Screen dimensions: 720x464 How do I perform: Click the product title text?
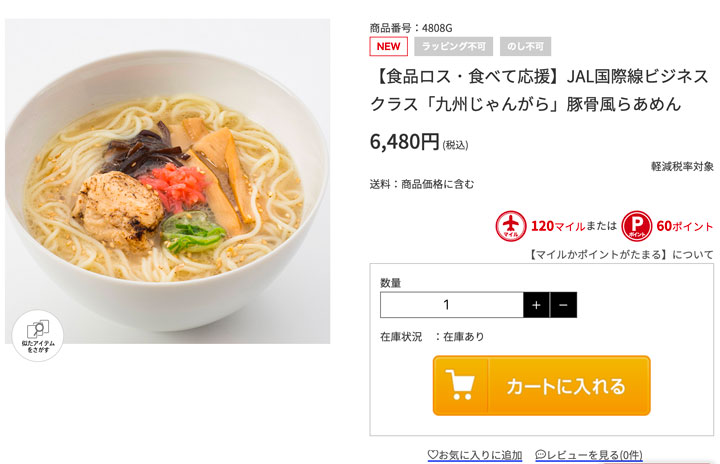click(540, 90)
